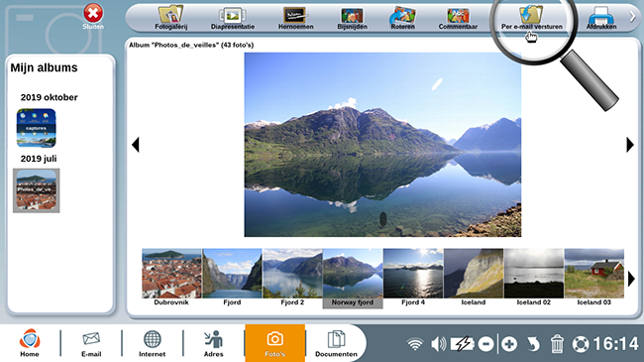
Task: Start the Diapresentatie slideshow
Action: coord(233,18)
